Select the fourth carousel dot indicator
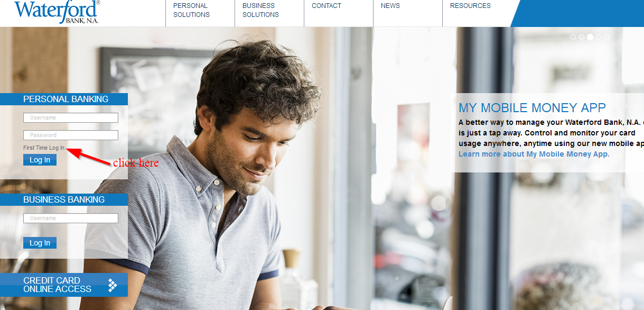Image resolution: width=644 pixels, height=310 pixels. tap(599, 37)
